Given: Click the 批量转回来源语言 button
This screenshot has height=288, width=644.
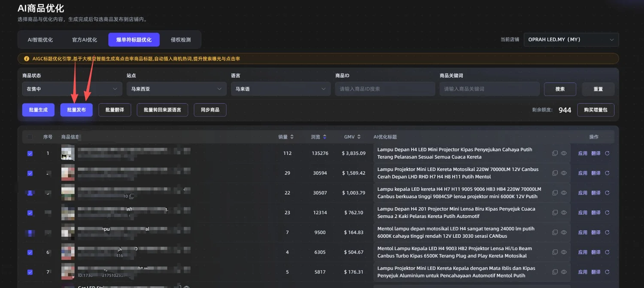Looking at the screenshot, I should (162, 110).
